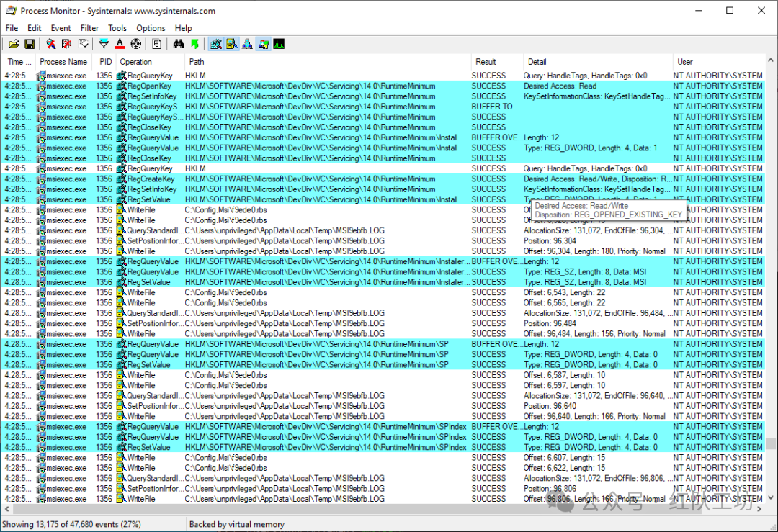The image size is (778, 532).
Task: Open the Options menu
Action: coord(151,28)
